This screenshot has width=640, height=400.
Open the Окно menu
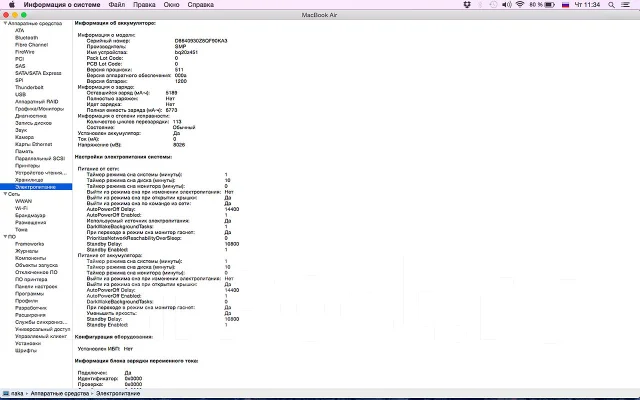pyautogui.click(x=171, y=4)
